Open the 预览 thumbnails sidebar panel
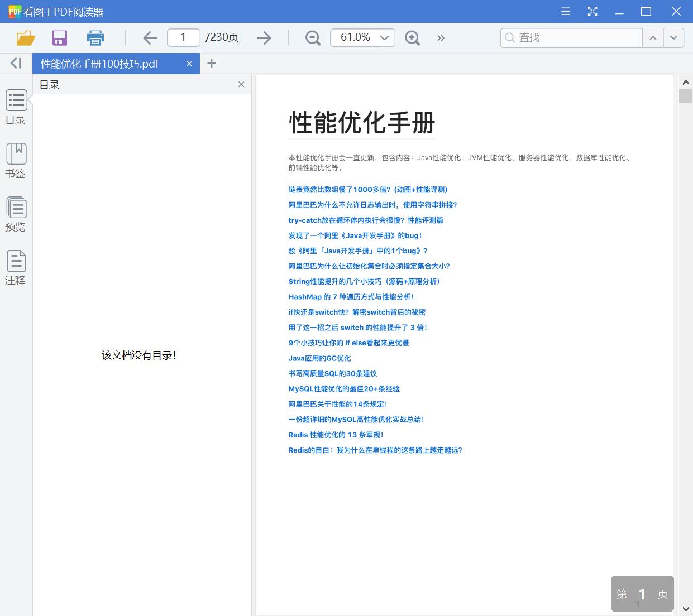The image size is (693, 616). (16, 214)
